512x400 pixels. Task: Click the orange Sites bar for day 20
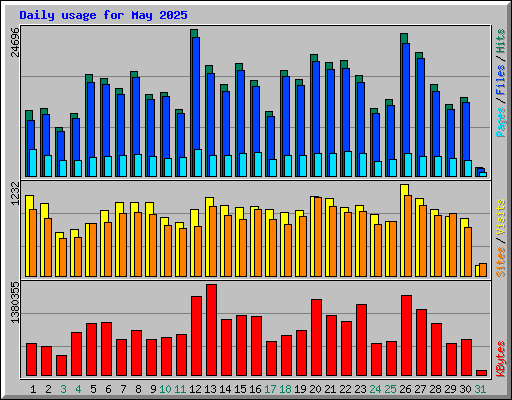pos(318,237)
